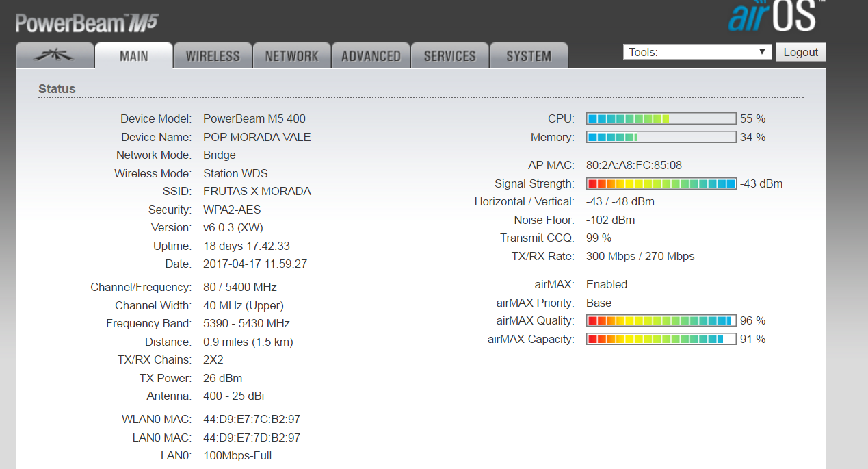The height and width of the screenshot is (469, 868).
Task: Click the CPU 55 % reading
Action: click(x=753, y=118)
